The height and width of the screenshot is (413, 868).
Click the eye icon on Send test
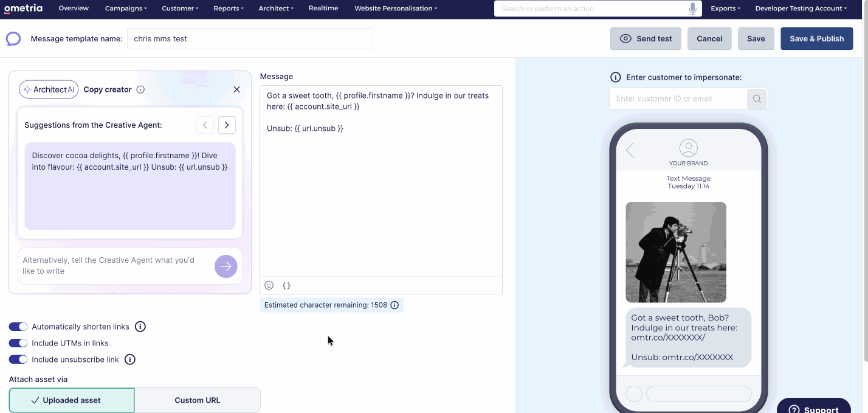click(625, 38)
